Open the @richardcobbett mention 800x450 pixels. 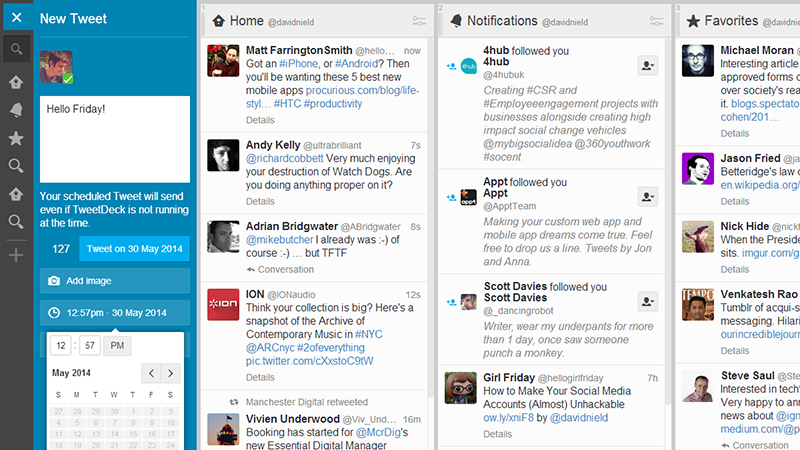[284, 158]
